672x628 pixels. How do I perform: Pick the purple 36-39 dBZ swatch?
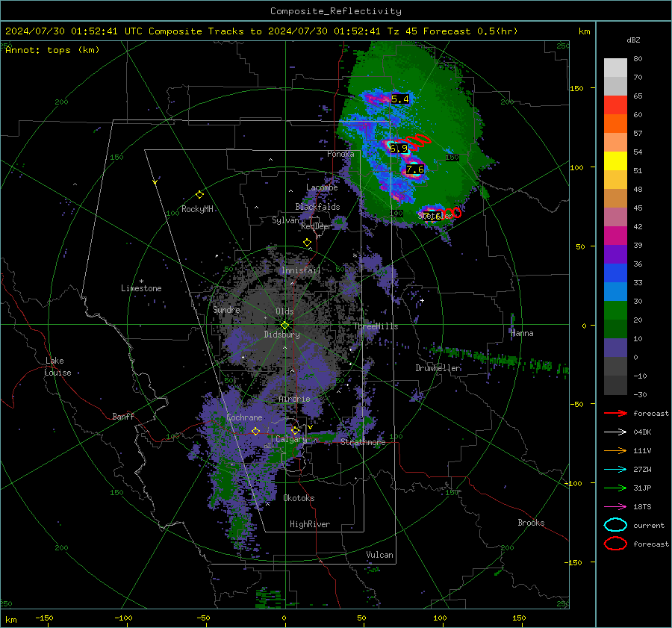click(x=615, y=255)
